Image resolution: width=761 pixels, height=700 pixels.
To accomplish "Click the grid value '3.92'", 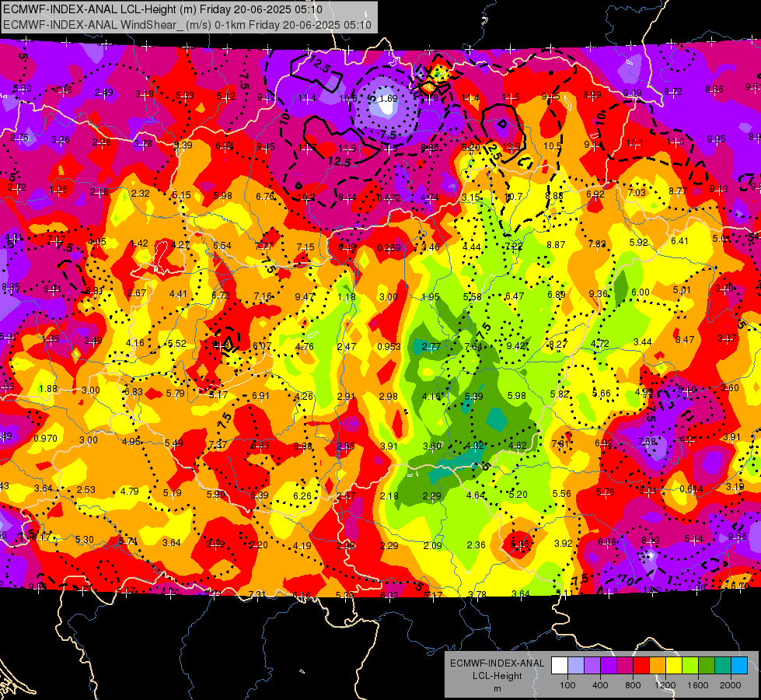I will [563, 543].
